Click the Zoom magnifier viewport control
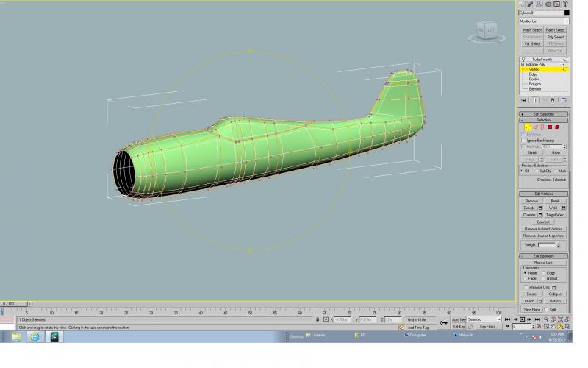Viewport: 588px width, 368px height. (x=546, y=319)
